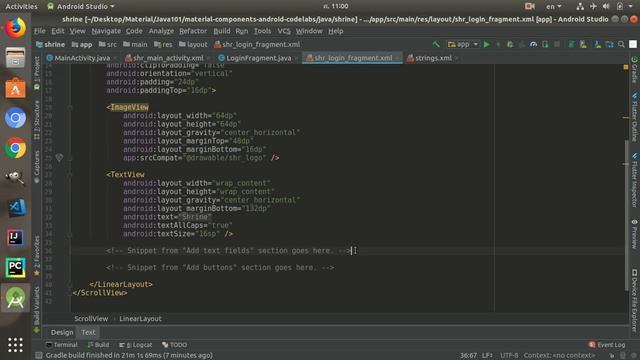Launch Google Chrome from the dock
This screenshot has width=640, height=360.
coord(16,148)
